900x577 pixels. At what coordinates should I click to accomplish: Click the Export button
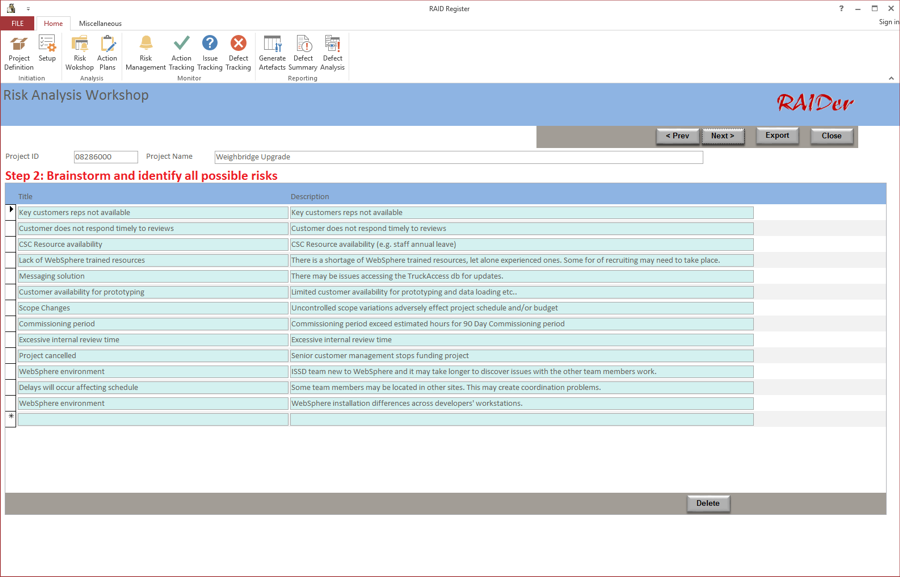coord(777,135)
